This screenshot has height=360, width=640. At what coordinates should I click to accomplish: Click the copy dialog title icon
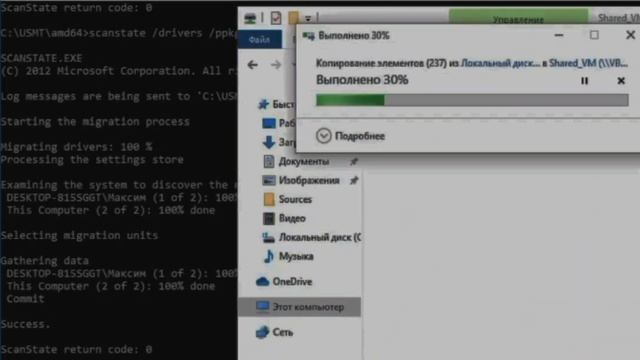tap(309, 36)
